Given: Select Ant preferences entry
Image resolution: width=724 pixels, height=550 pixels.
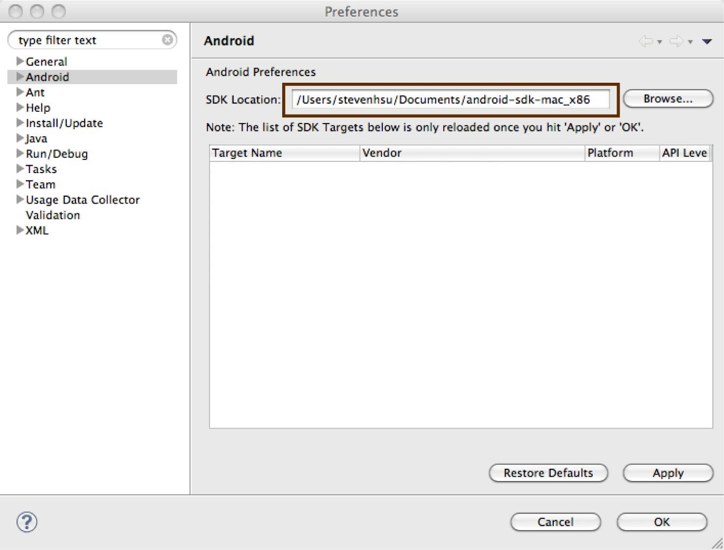Looking at the screenshot, I should [35, 92].
